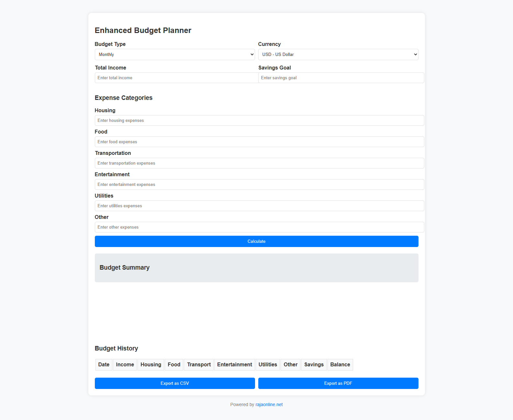The width and height of the screenshot is (513, 420).
Task: Focus the Housing expenses field
Action: pos(260,120)
